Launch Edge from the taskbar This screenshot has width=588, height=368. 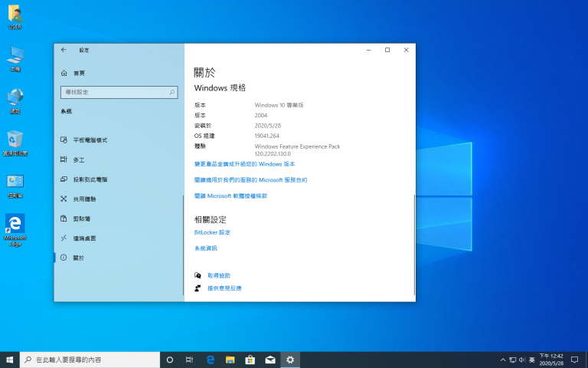[211, 360]
